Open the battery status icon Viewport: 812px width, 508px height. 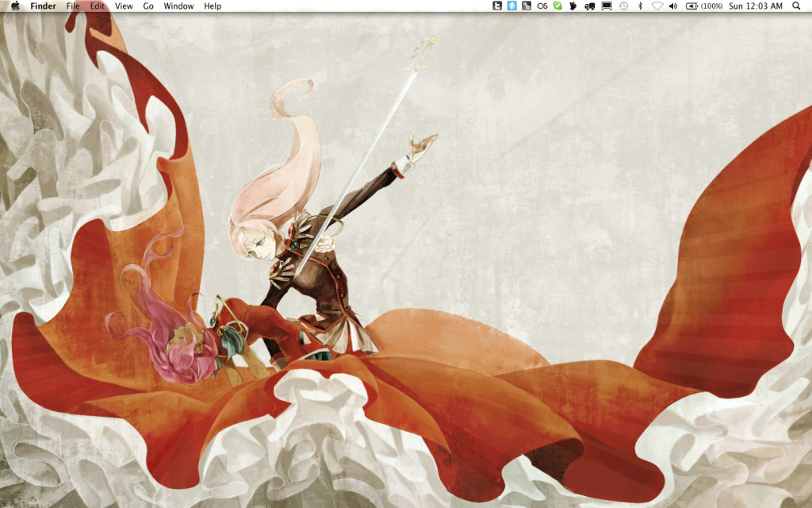691,6
